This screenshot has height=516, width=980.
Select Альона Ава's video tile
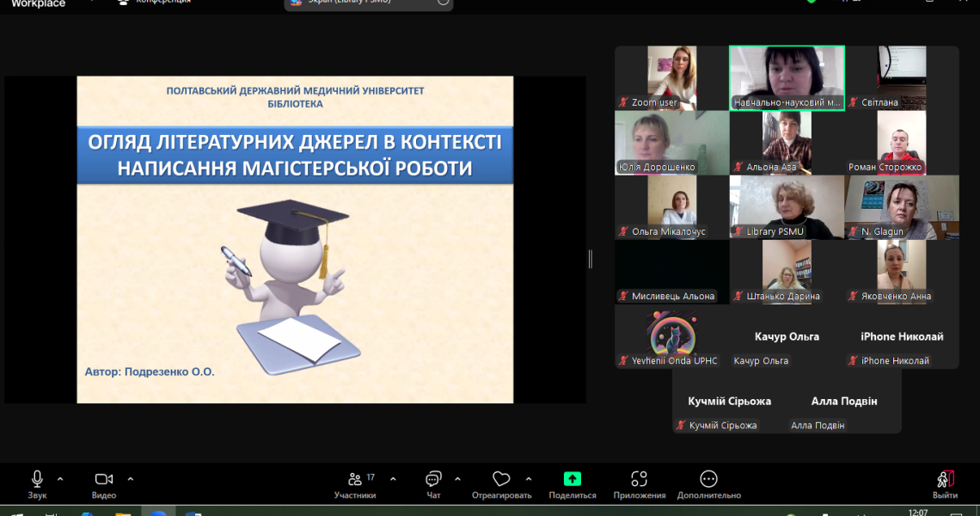(787, 143)
